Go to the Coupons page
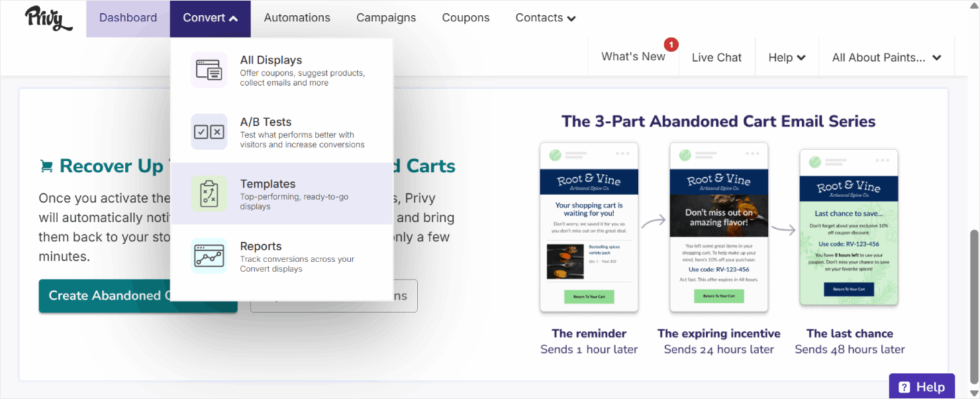Image resolution: width=980 pixels, height=399 pixels. 465,18
